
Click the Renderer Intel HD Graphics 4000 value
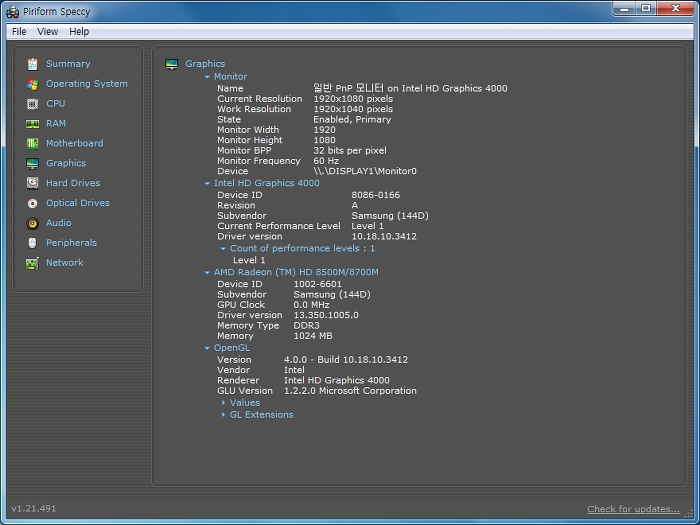(x=337, y=380)
